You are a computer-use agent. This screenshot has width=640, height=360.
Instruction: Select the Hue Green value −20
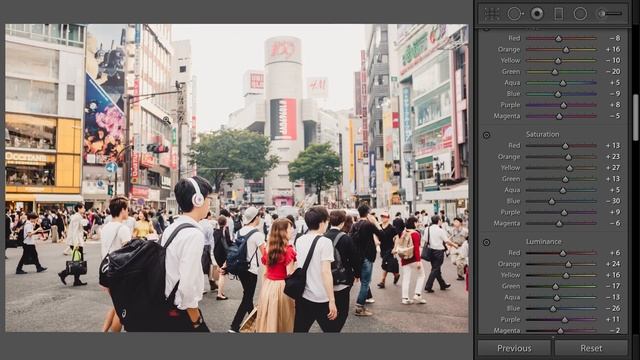click(613, 72)
